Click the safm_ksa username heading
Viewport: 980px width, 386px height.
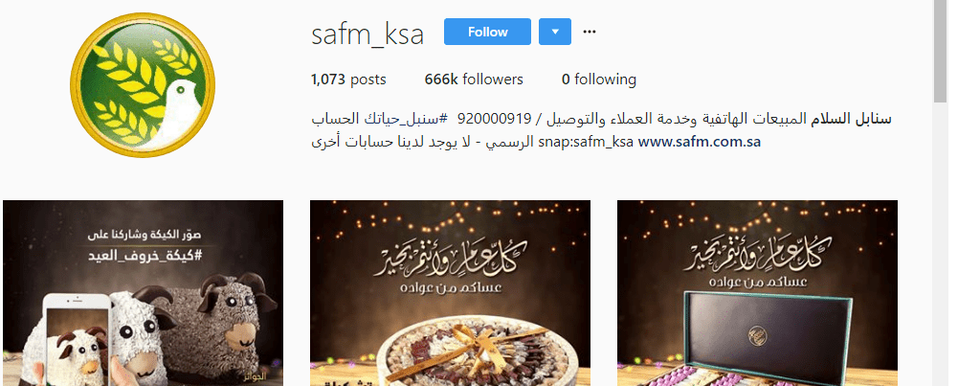367,34
